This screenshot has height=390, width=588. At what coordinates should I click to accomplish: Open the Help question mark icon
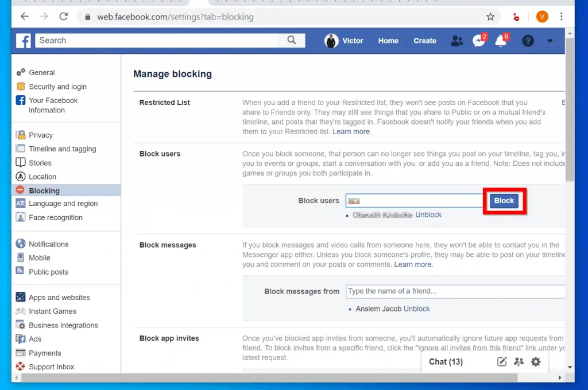(x=528, y=41)
